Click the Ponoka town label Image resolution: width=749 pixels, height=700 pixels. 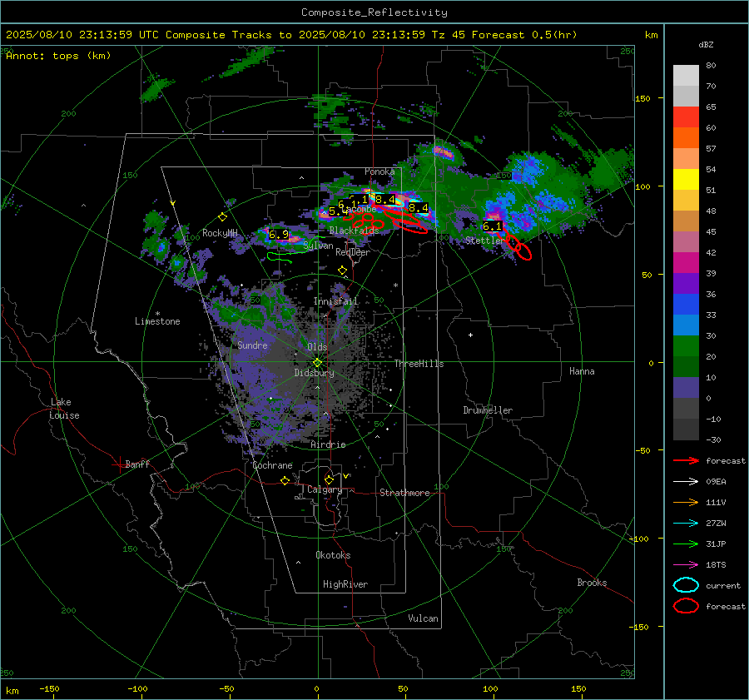pos(379,171)
